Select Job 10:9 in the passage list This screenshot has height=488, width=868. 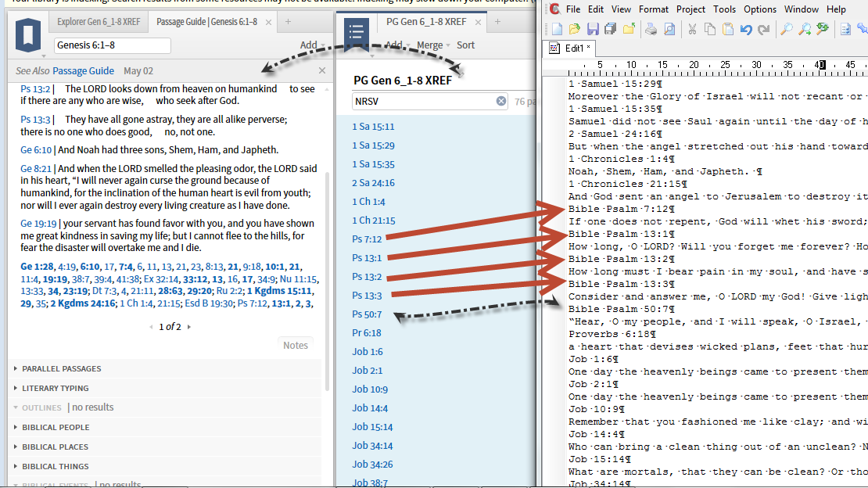370,389
